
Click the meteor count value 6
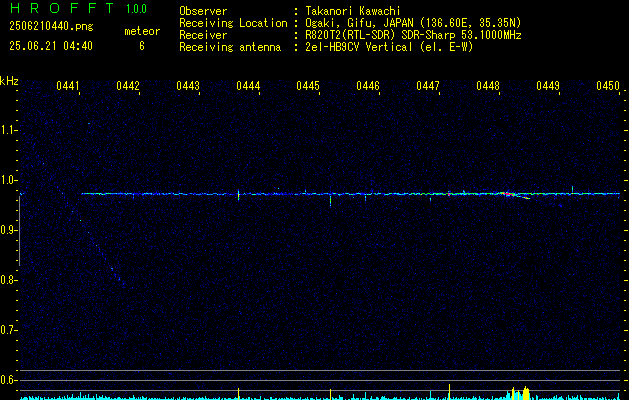[x=142, y=46]
